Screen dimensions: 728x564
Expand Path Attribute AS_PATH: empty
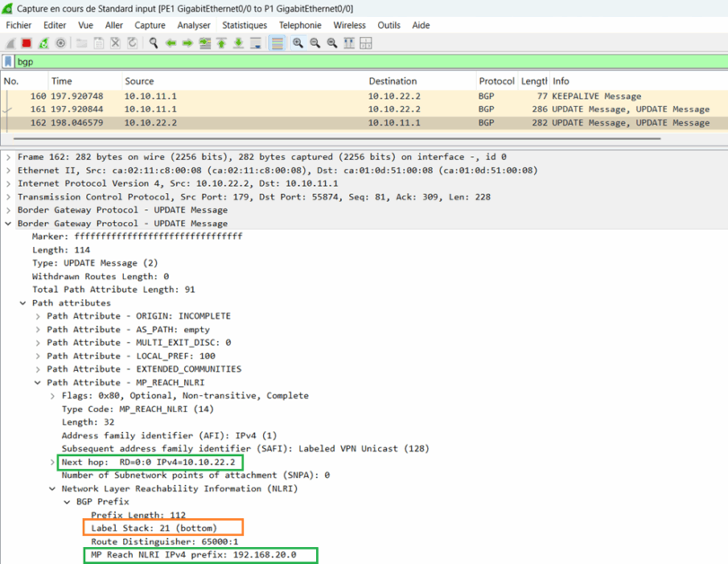click(38, 330)
